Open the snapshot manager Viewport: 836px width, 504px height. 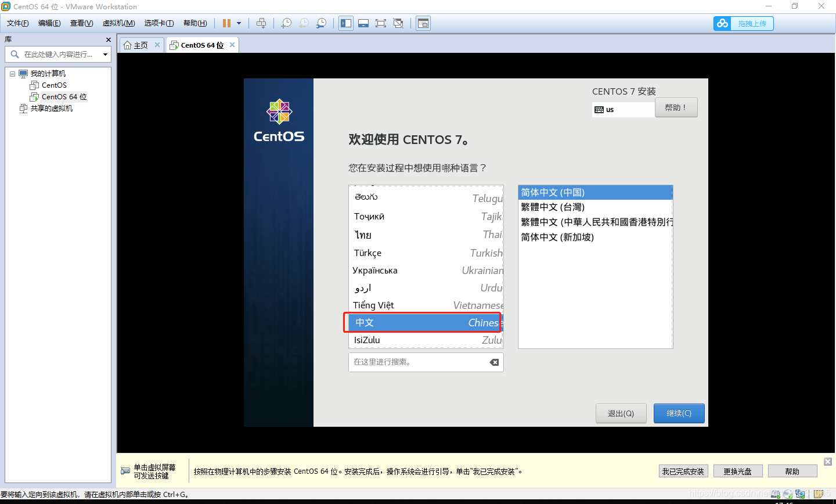tap(321, 23)
